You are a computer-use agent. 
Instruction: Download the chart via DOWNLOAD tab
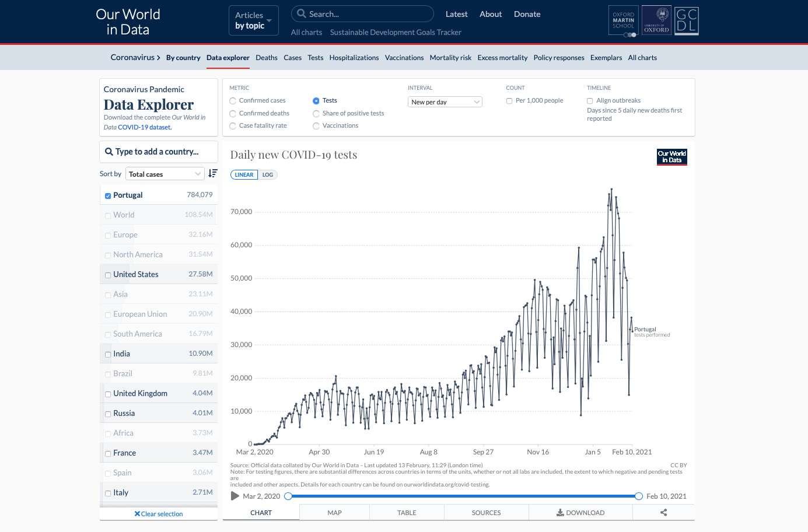[x=580, y=513]
